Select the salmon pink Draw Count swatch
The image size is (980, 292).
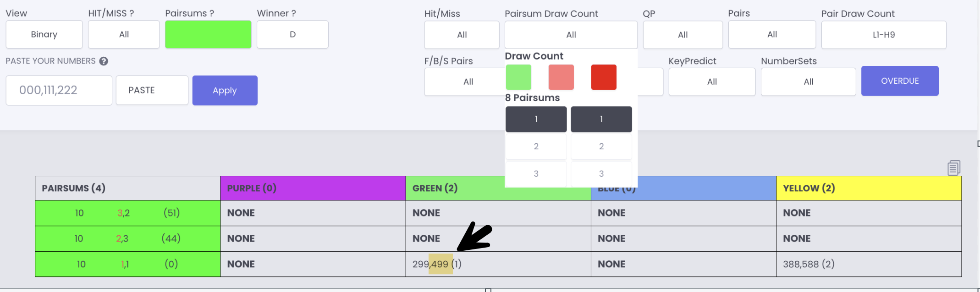561,77
